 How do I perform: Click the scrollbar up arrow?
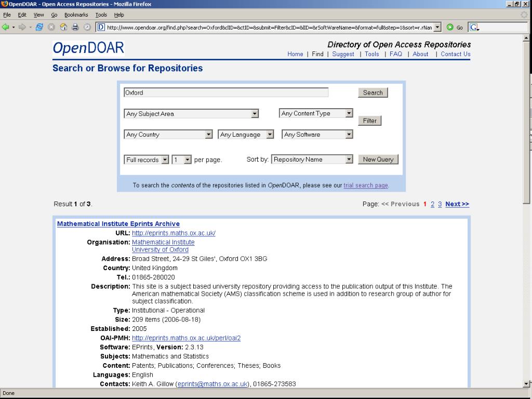(526, 37)
